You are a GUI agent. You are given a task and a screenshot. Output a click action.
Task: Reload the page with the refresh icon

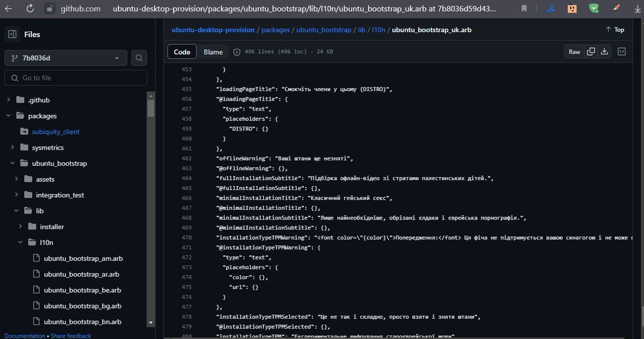pyautogui.click(x=30, y=9)
